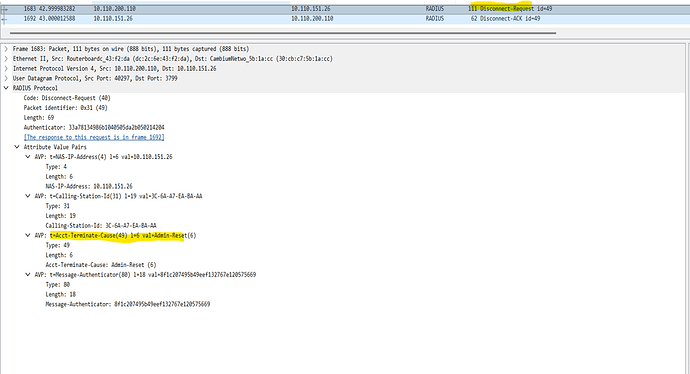Click source IP 10.110.200.110 in packet 1683
This screenshot has width=690, height=374.
tap(114, 9)
